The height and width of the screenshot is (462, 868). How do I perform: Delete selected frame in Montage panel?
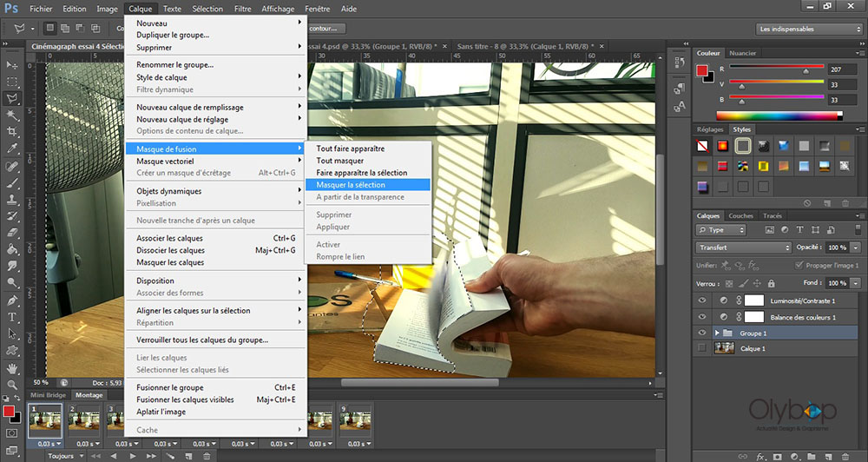pos(206,456)
